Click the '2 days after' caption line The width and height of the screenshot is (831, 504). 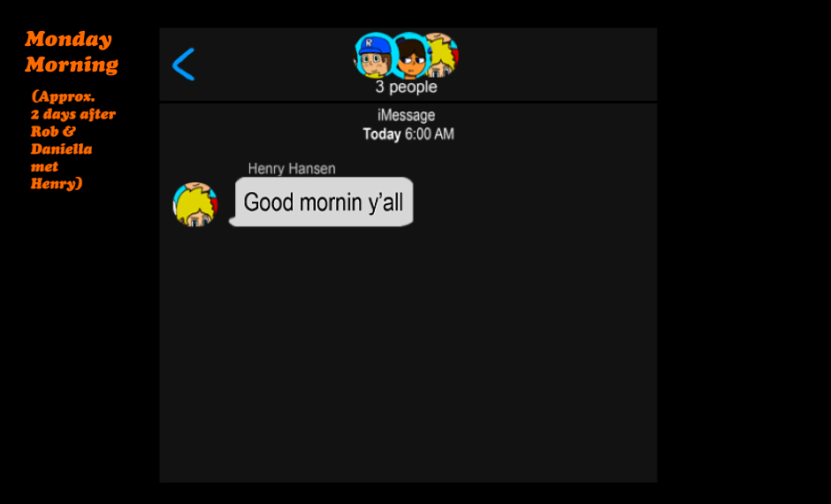pos(73,114)
